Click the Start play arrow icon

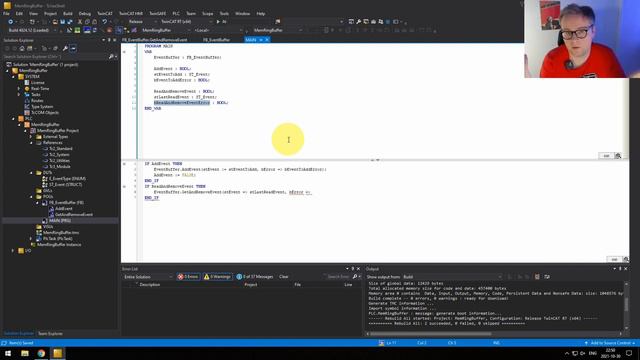218,22
